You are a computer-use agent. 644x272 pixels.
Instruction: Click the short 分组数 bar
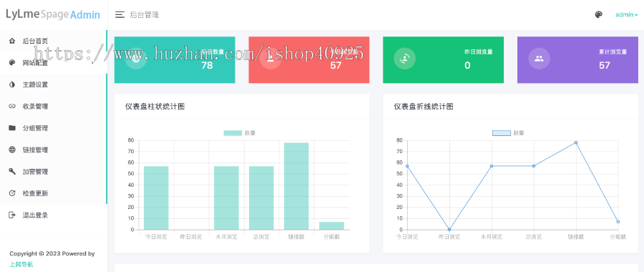[x=331, y=226]
